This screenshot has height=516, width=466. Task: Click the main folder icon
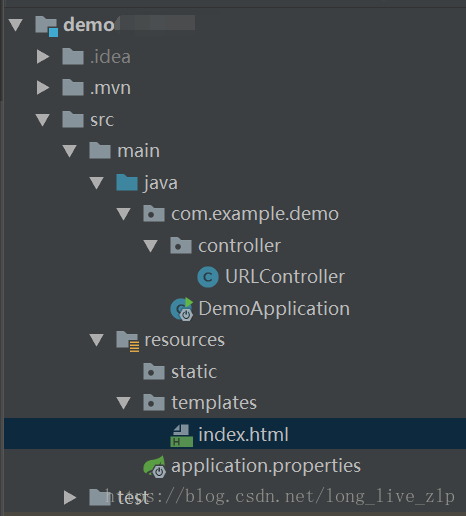coord(100,151)
